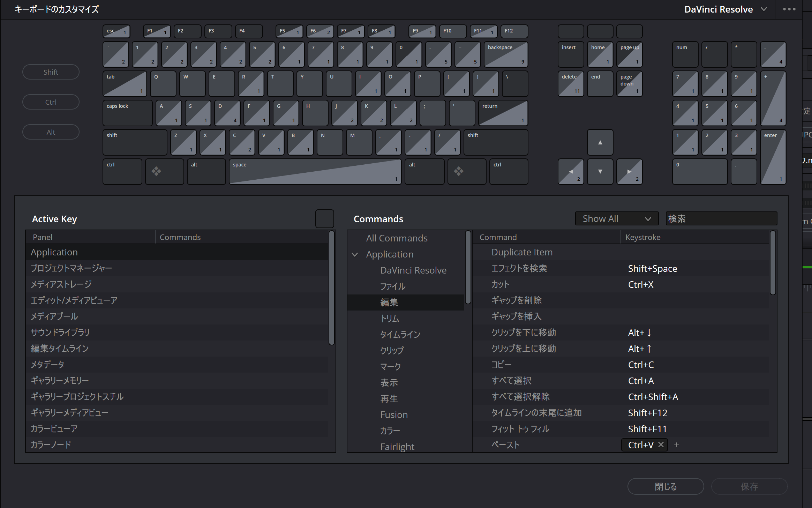Select All Commands in command tree

pos(397,238)
